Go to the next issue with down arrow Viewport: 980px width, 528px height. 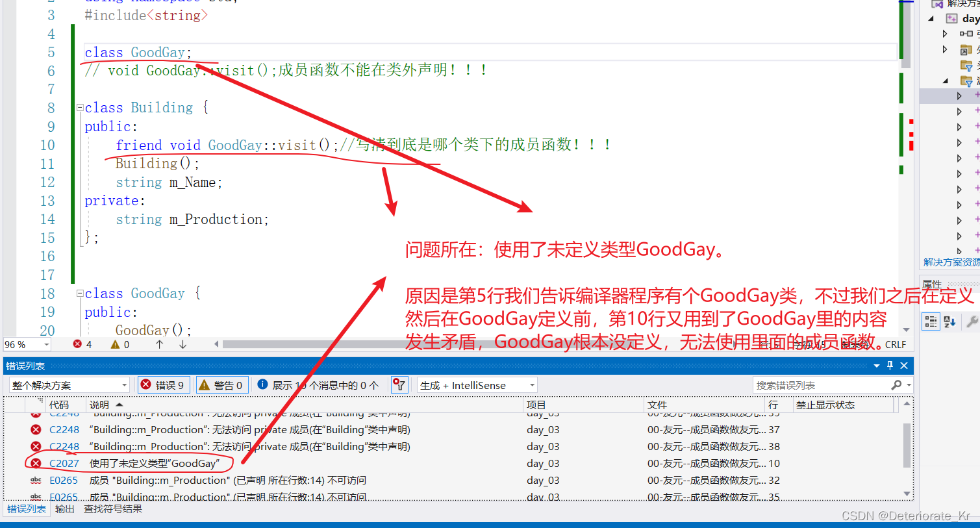coord(182,344)
